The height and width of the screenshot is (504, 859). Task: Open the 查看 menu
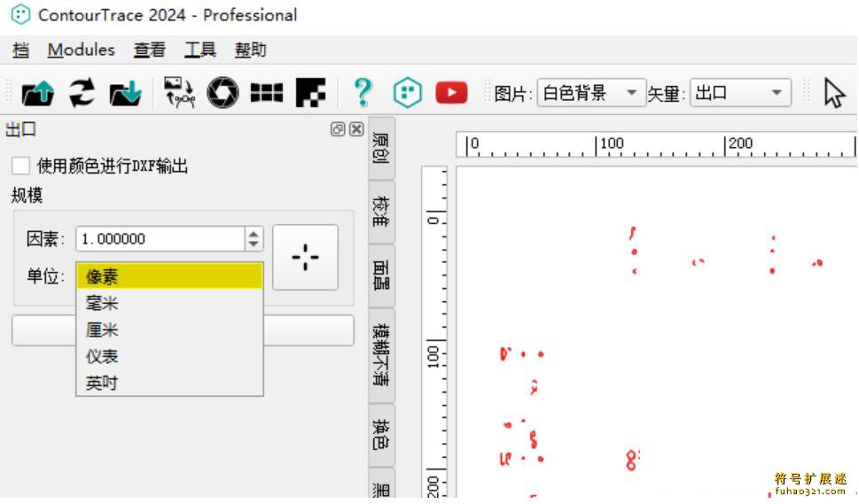[150, 50]
